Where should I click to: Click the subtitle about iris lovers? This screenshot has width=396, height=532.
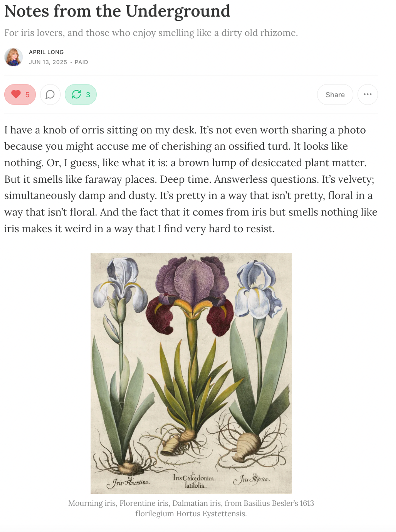point(151,33)
